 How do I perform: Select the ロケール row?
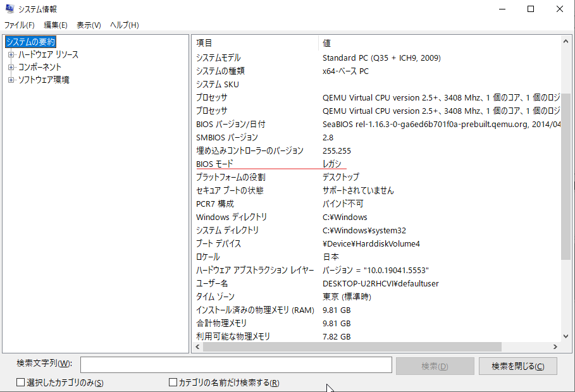click(376, 257)
